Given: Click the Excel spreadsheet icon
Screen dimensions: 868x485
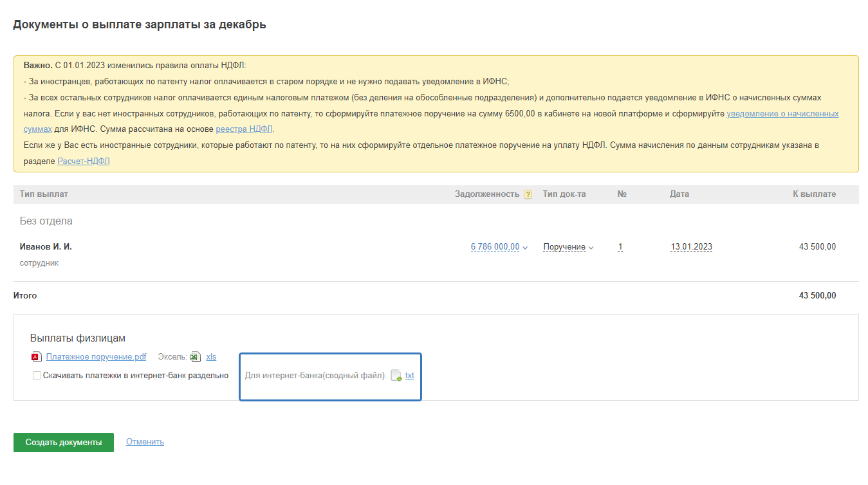Looking at the screenshot, I should pos(195,357).
